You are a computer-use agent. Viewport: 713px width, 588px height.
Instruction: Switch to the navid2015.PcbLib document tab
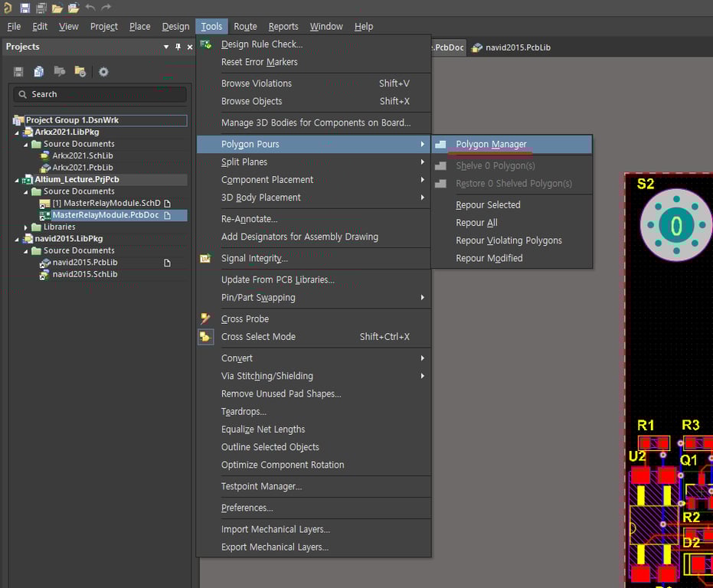[x=517, y=47]
